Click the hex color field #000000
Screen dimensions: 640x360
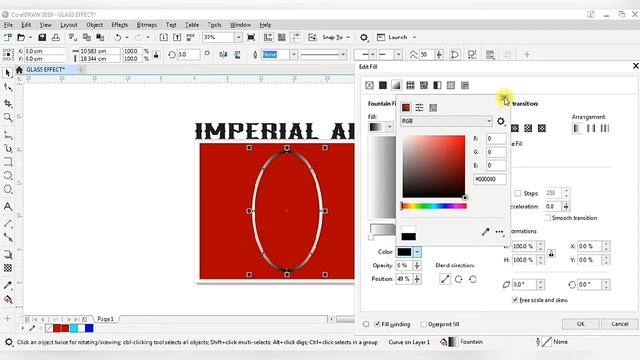490,179
